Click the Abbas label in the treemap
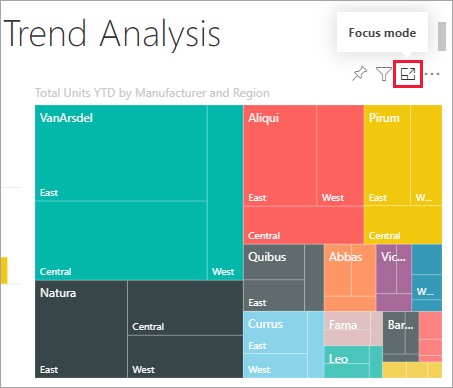453x388 pixels. coord(345,257)
